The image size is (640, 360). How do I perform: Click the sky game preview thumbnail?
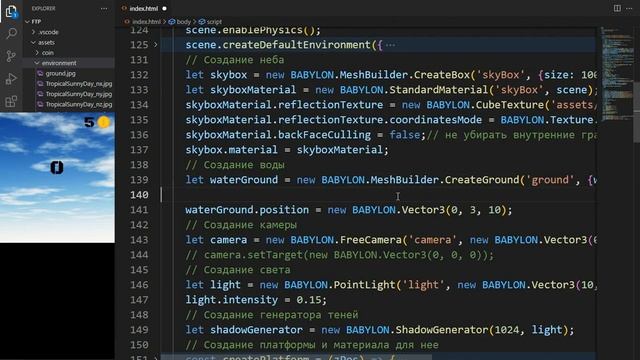(57, 178)
